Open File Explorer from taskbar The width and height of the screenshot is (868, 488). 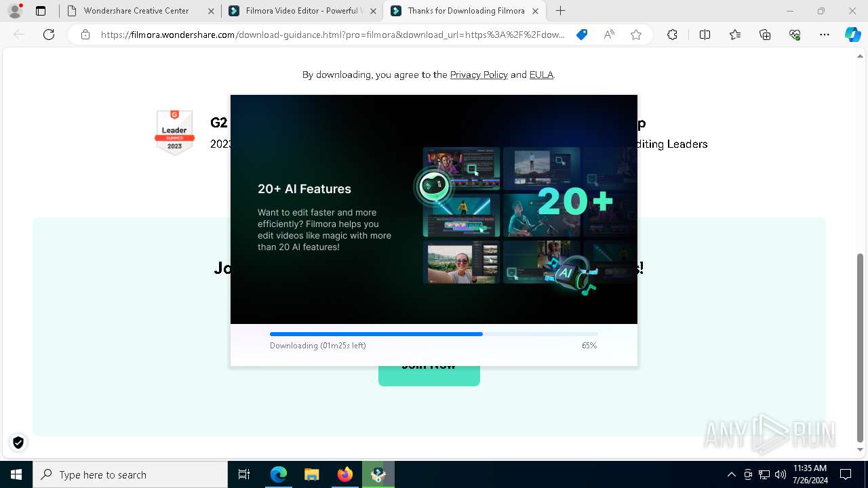311,474
